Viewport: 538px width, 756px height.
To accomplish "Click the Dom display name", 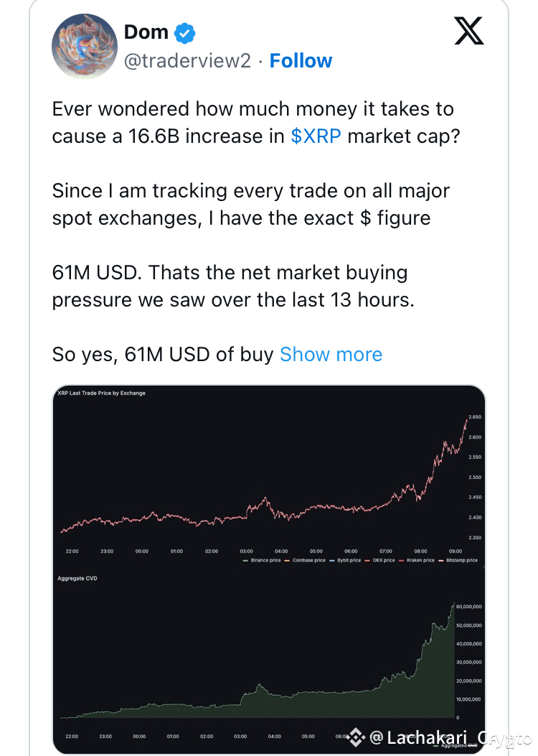I will tap(146, 32).
